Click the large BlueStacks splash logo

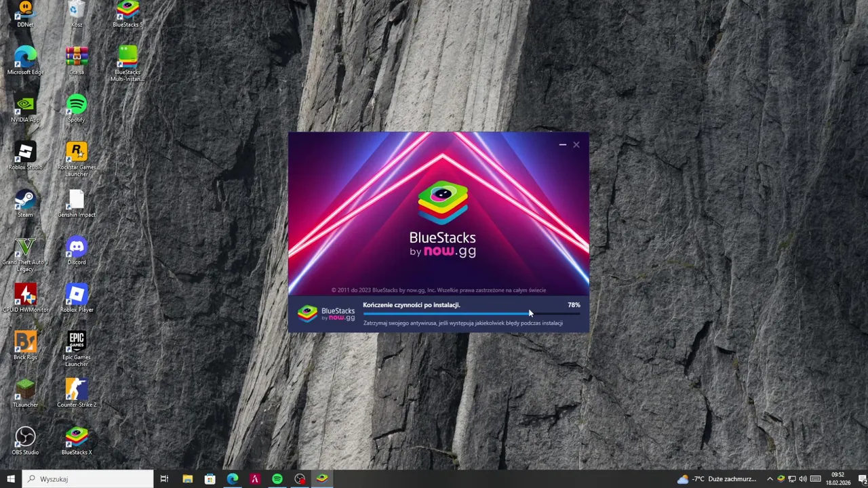click(x=442, y=219)
